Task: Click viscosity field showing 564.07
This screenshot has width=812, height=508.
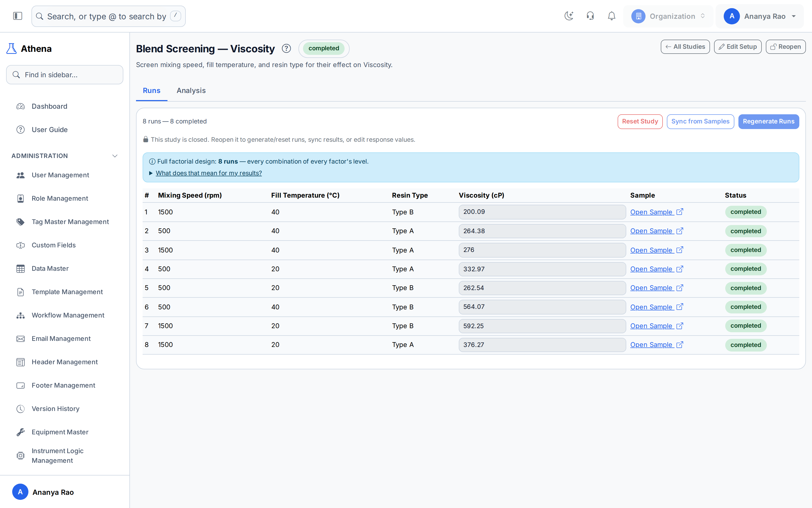Action: coord(542,307)
